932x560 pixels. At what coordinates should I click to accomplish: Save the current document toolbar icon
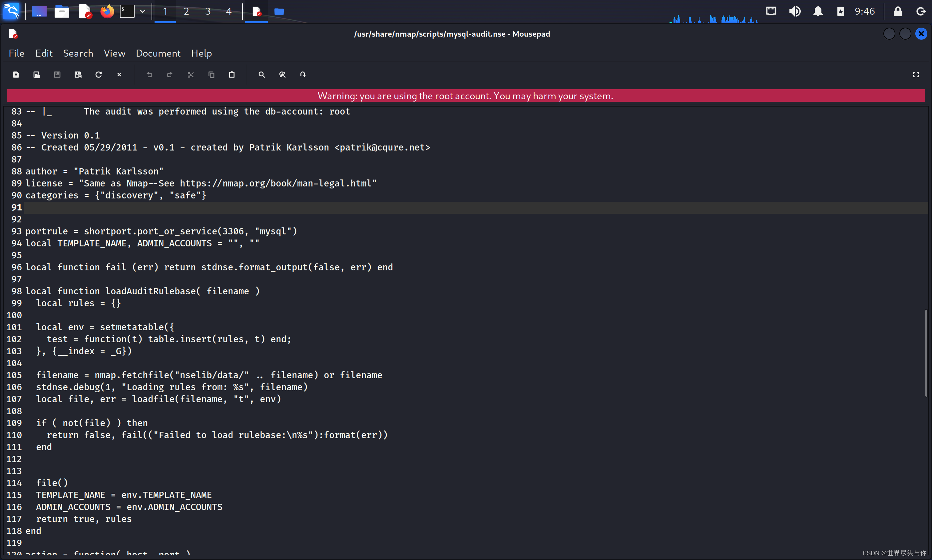pos(57,75)
